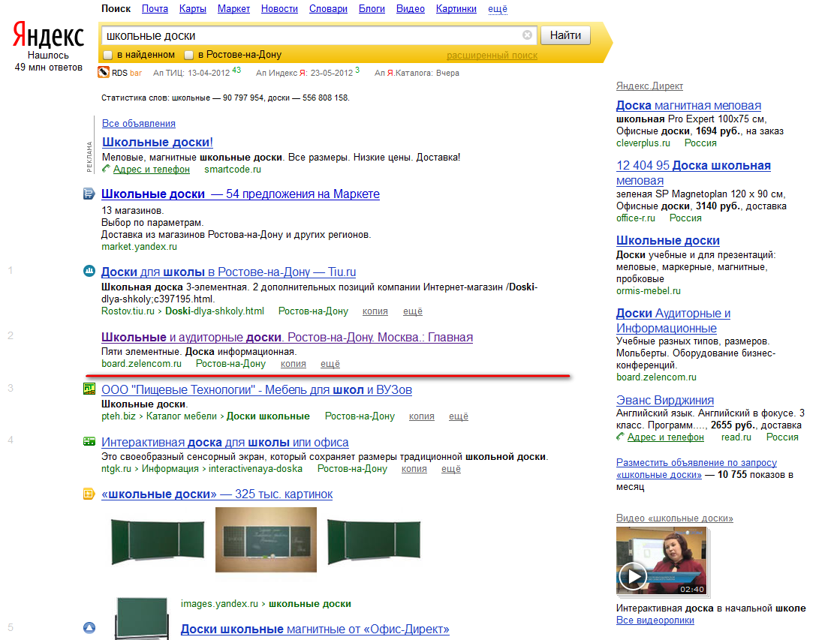Open the 'Карты' service tab

tap(193, 8)
